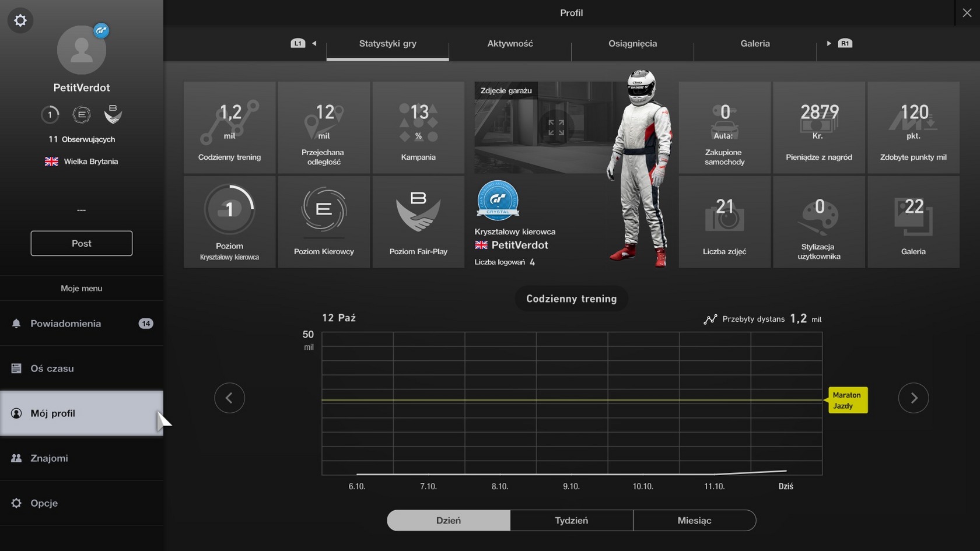The width and height of the screenshot is (980, 551).
Task: Go to previous chart with left chevron
Action: pyautogui.click(x=229, y=398)
